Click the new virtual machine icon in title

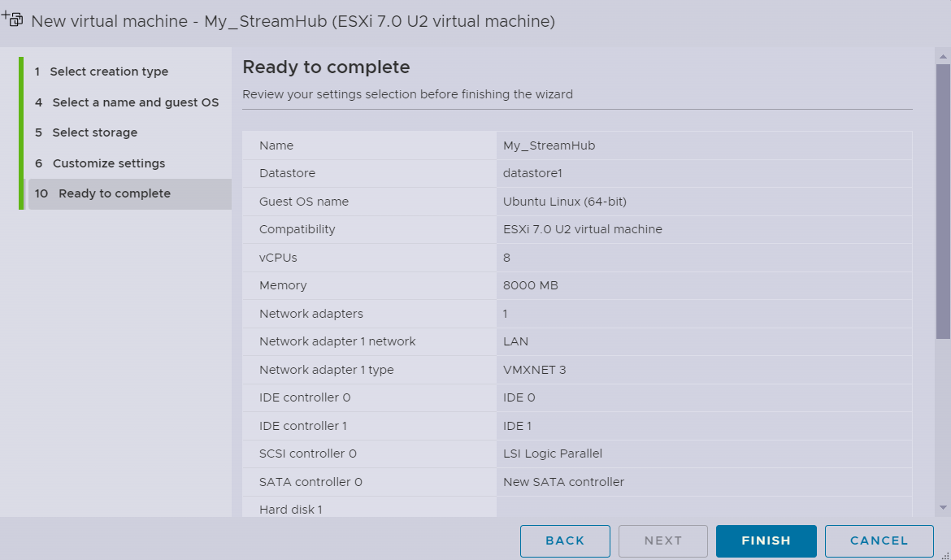click(13, 20)
